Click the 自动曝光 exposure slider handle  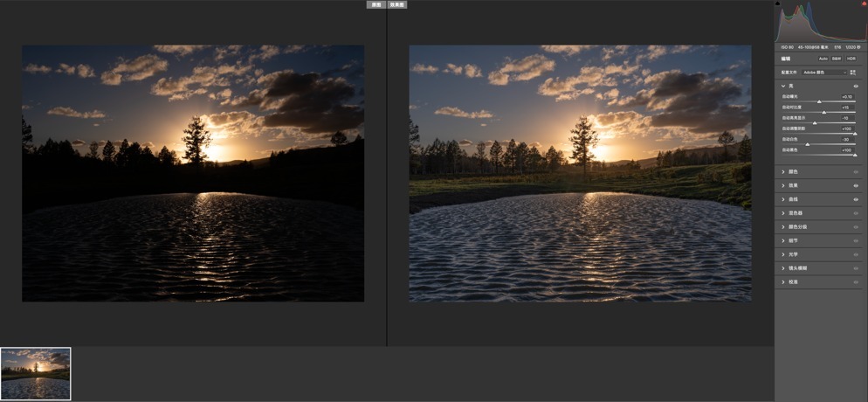pos(819,101)
